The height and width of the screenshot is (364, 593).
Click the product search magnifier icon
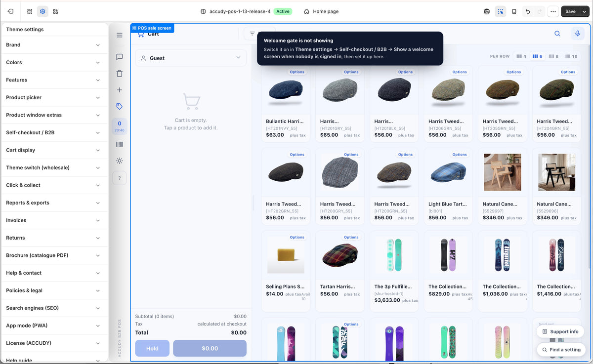(x=557, y=34)
